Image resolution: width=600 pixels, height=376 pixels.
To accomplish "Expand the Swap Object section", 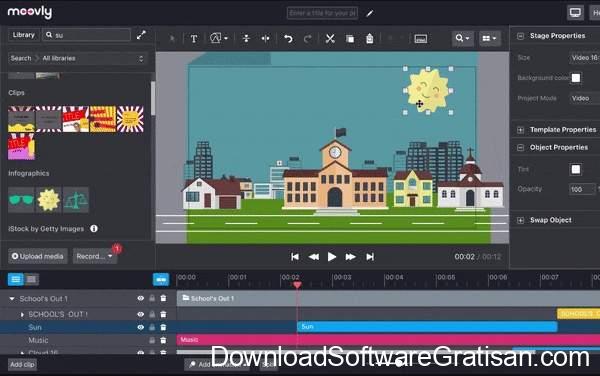I will click(x=520, y=220).
